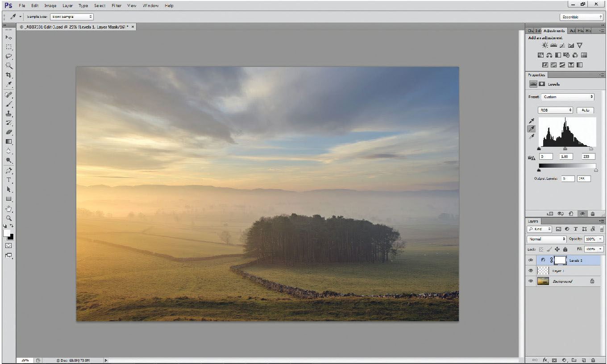
Task: Add a Vibrance adjustment
Action: click(x=579, y=45)
